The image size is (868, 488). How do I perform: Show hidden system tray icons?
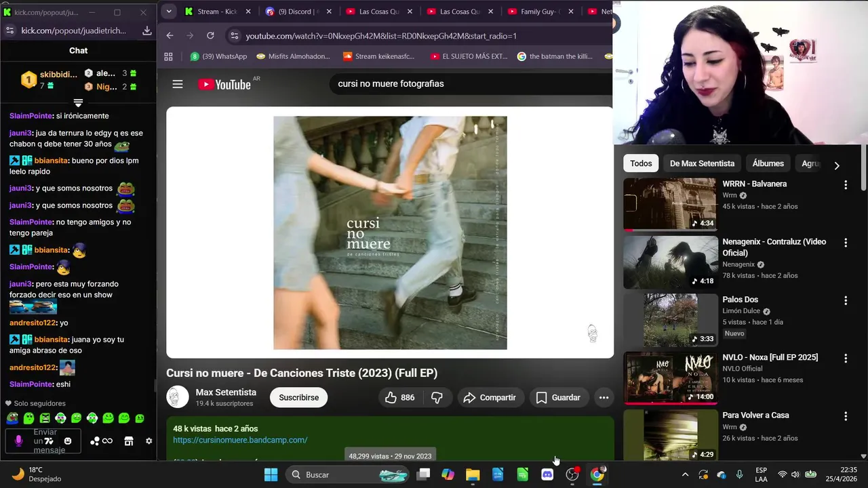(x=685, y=474)
